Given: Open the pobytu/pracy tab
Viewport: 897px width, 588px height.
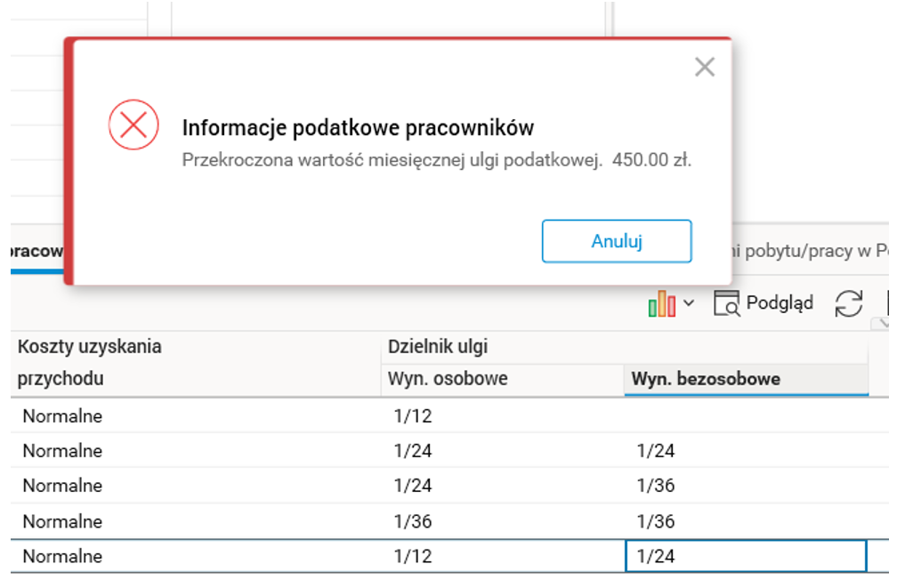Looking at the screenshot, I should coord(808,250).
